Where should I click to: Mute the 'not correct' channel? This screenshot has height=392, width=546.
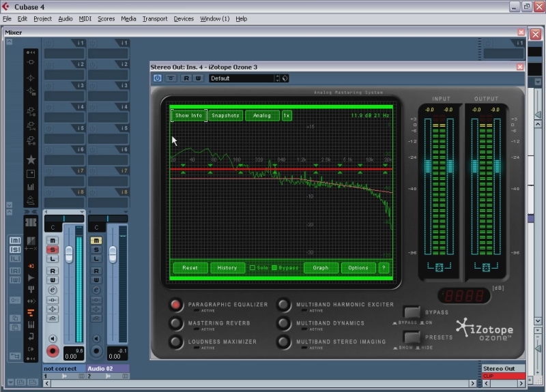[x=52, y=241]
